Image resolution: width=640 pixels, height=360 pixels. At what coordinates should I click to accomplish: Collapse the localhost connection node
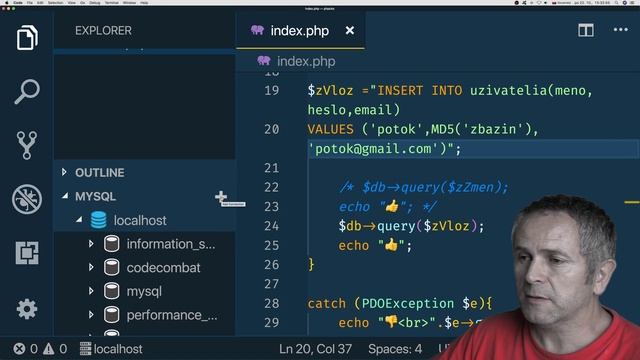pyautogui.click(x=79, y=220)
